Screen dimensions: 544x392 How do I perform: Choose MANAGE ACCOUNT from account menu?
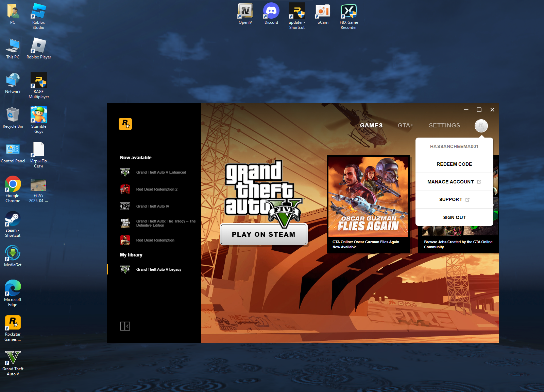pyautogui.click(x=454, y=182)
